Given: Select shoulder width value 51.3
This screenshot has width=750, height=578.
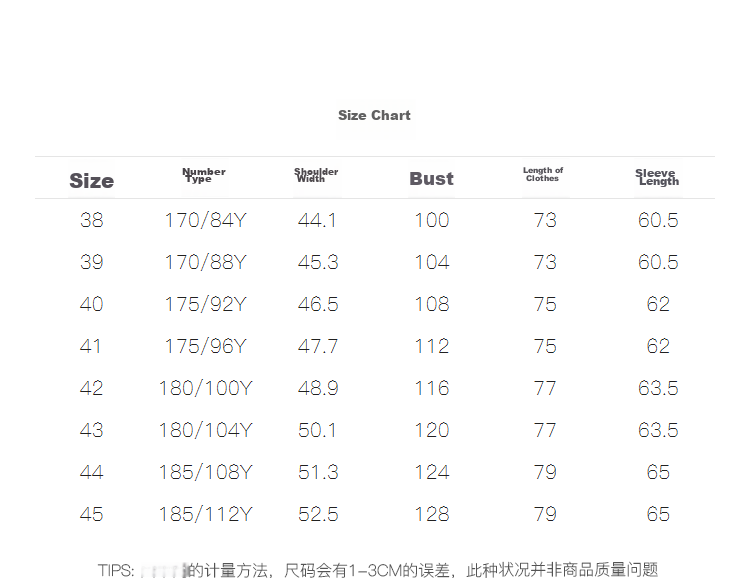Looking at the screenshot, I should pyautogui.click(x=318, y=472).
